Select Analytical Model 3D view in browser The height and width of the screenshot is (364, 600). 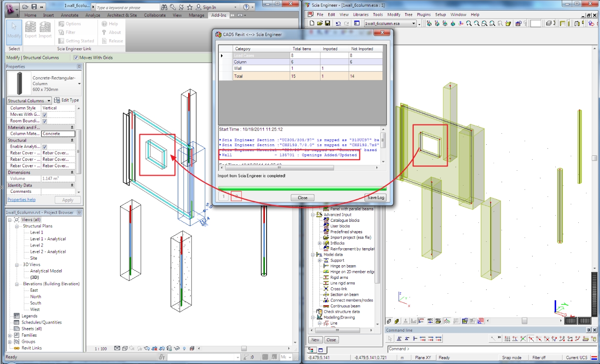pyautogui.click(x=46, y=271)
